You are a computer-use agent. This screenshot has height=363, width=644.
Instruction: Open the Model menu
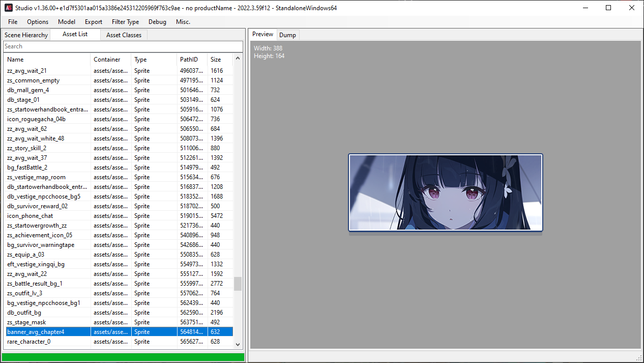pyautogui.click(x=67, y=22)
